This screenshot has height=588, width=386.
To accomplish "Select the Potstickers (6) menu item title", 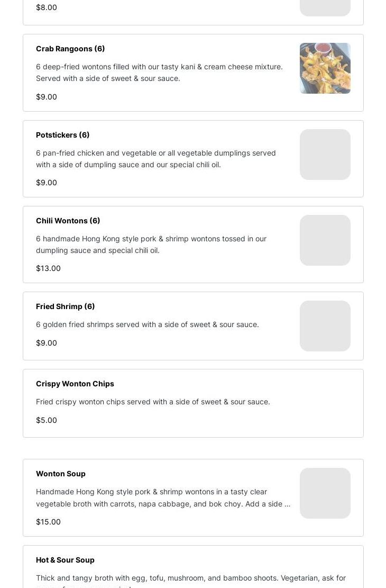I will click(x=62, y=135).
